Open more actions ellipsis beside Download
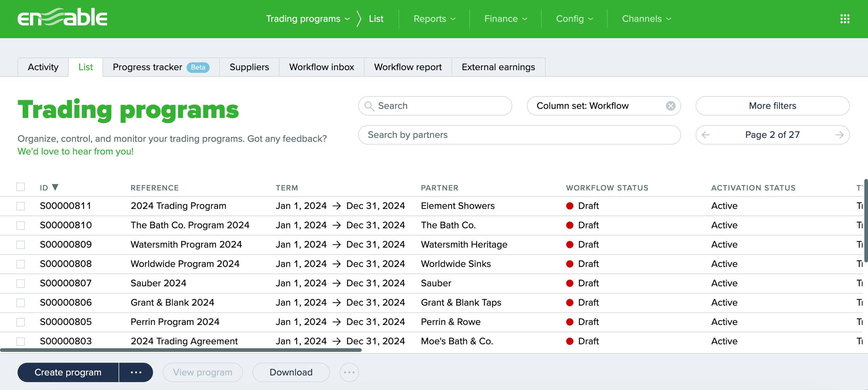The image size is (868, 390). tap(349, 372)
